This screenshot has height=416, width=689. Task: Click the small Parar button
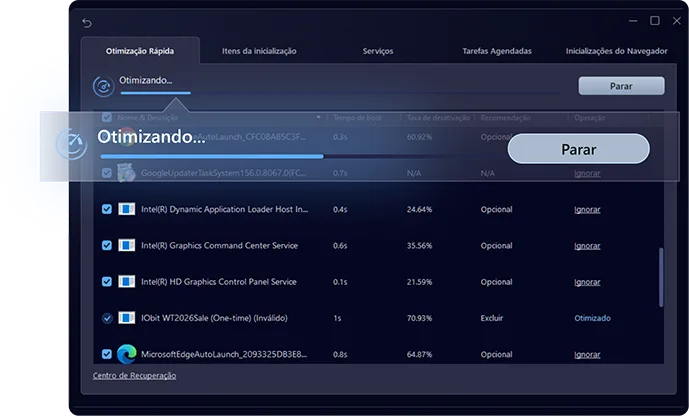621,86
